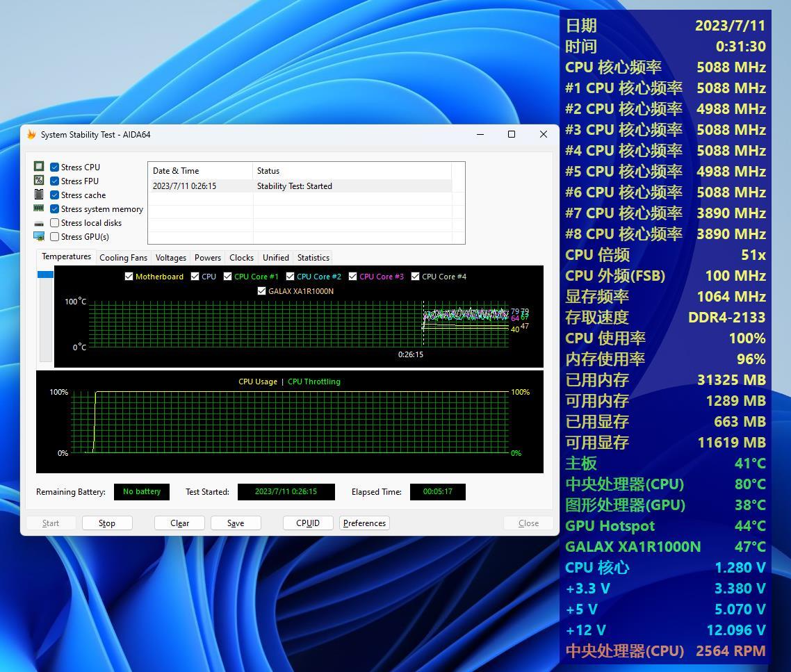Image resolution: width=791 pixels, height=672 pixels.
Task: Toggle the CPU Core #3 graph checkbox
Action: coord(352,277)
